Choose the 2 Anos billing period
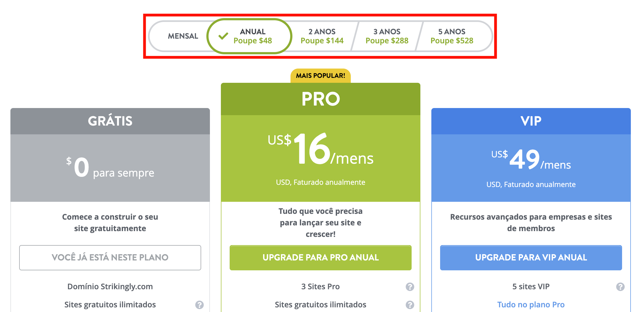This screenshot has width=644, height=312. pyautogui.click(x=322, y=36)
